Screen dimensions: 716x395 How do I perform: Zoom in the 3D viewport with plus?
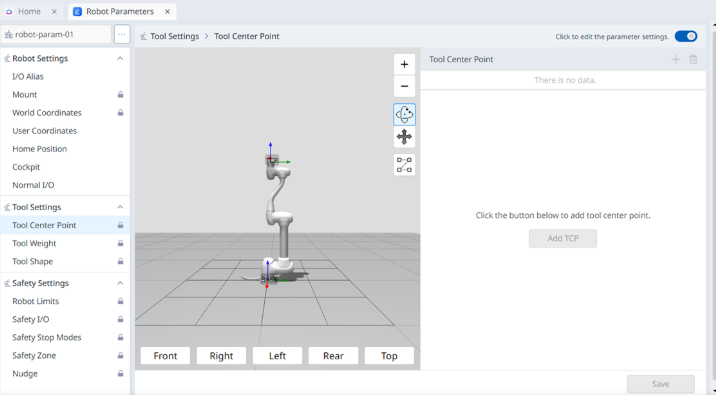(x=404, y=64)
